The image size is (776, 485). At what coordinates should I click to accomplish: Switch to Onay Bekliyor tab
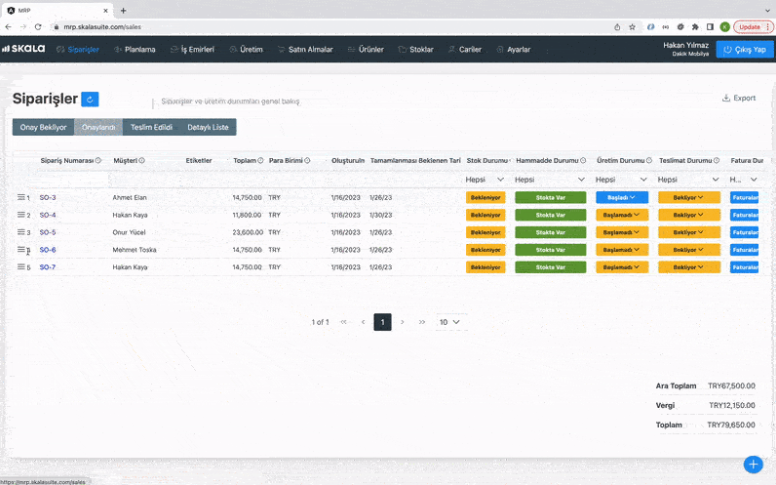[43, 127]
